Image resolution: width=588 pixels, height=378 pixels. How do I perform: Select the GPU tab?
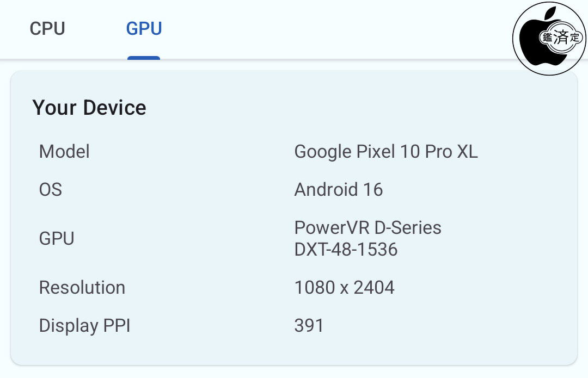coord(144,28)
